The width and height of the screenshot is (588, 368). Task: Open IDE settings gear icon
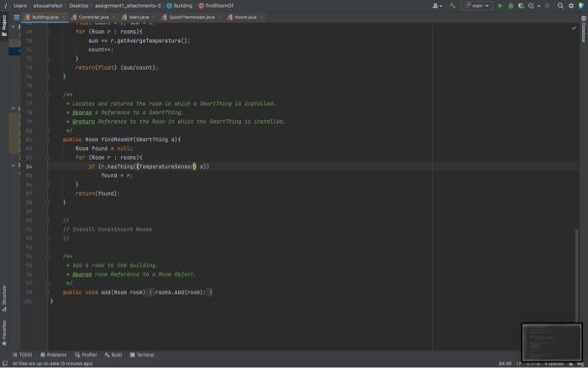(x=571, y=6)
